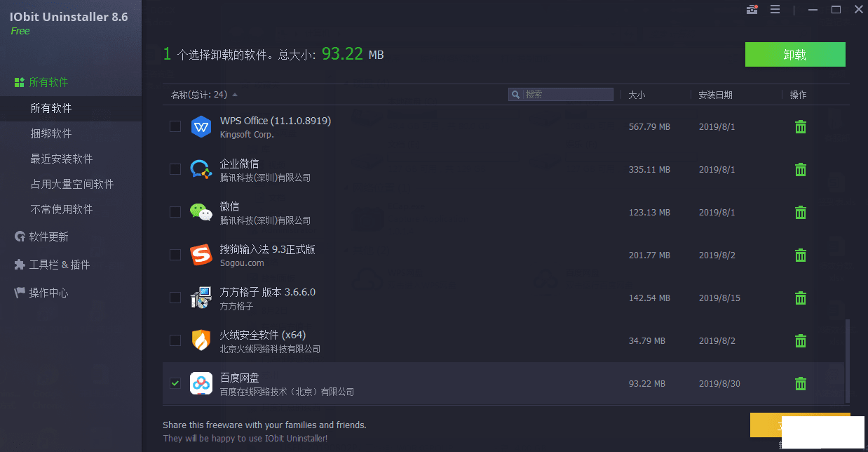Screen dimensions: 868x452
Task: Click the 百度网盘 app icon
Action: point(201,384)
